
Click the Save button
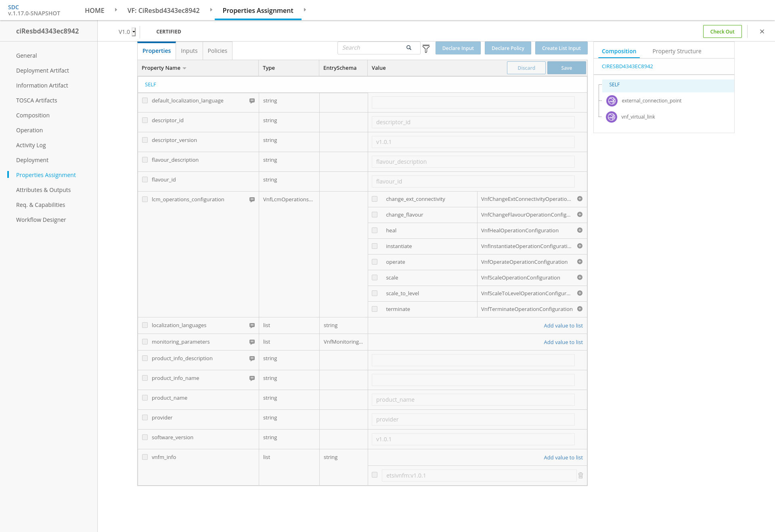point(566,68)
